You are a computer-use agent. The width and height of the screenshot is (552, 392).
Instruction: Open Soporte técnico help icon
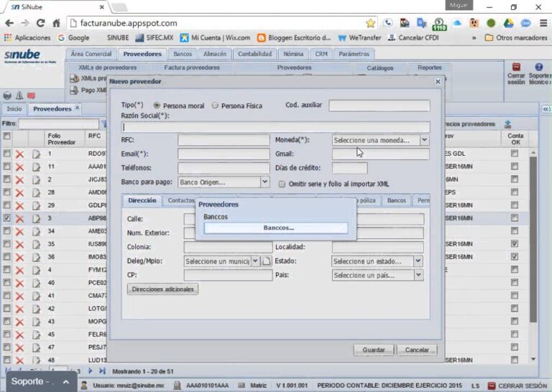(539, 67)
